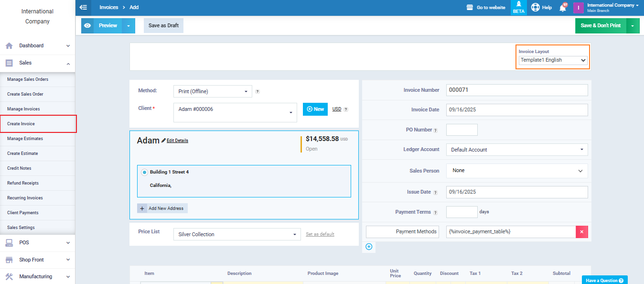Collapse sidebar using the menu toggle icon
644x284 pixels.
click(x=84, y=7)
